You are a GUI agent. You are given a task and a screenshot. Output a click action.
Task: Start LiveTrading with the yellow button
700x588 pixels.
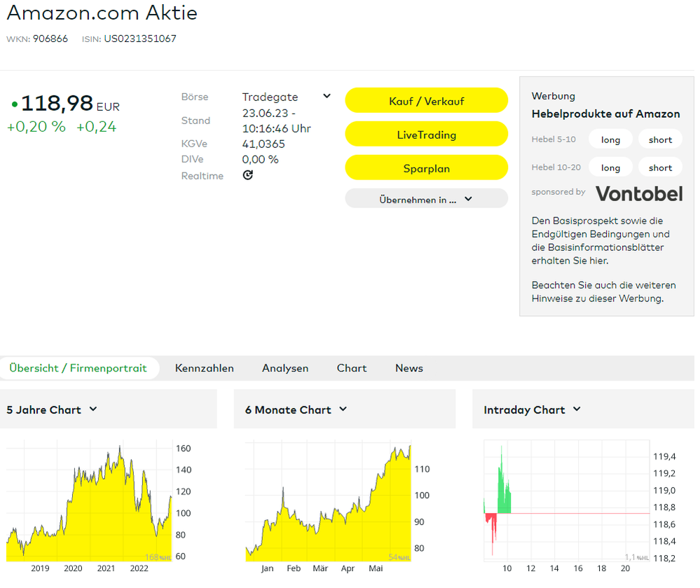(x=426, y=135)
